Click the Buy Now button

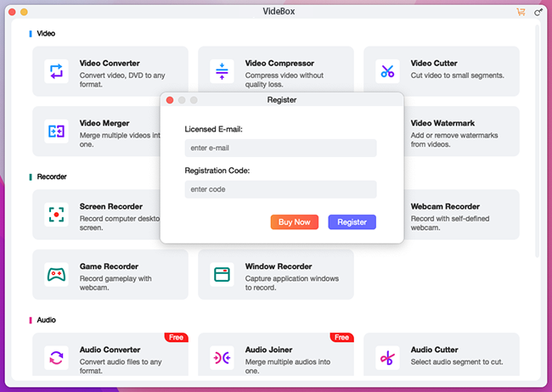(295, 222)
